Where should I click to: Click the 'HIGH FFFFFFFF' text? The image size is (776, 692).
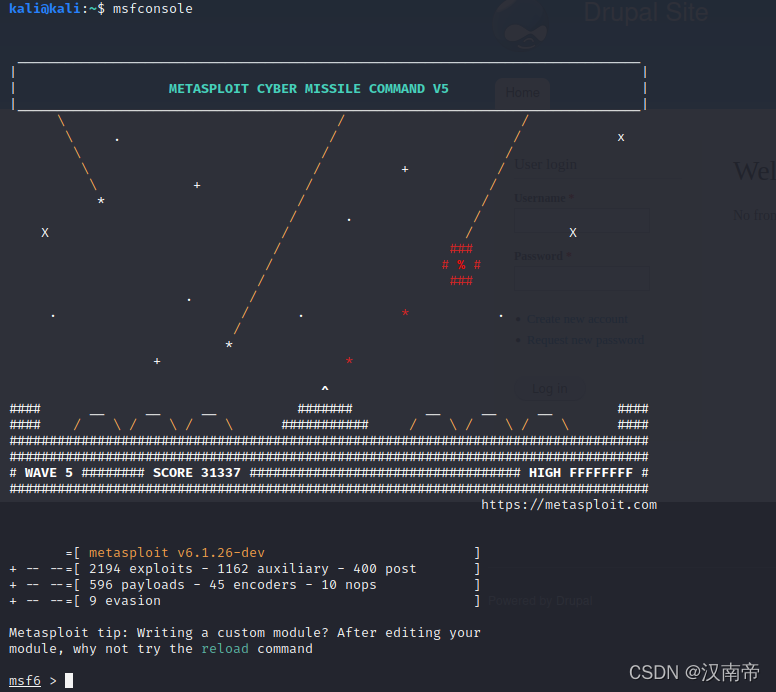[581, 473]
